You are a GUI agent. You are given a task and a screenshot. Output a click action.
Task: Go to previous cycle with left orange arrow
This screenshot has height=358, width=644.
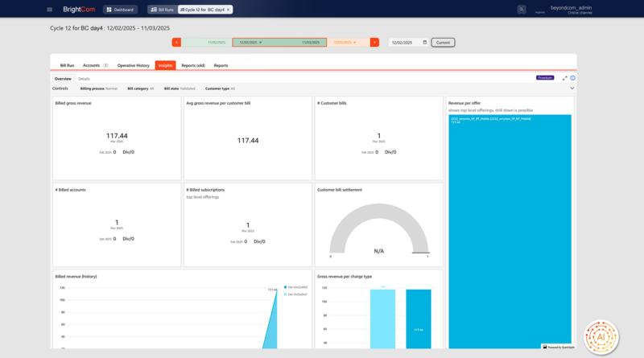tap(176, 43)
